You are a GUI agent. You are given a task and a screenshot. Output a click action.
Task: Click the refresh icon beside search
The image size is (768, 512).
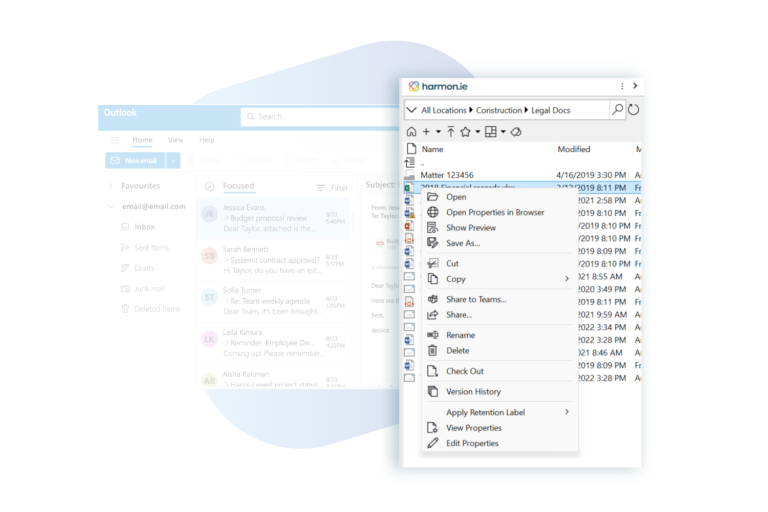point(633,110)
